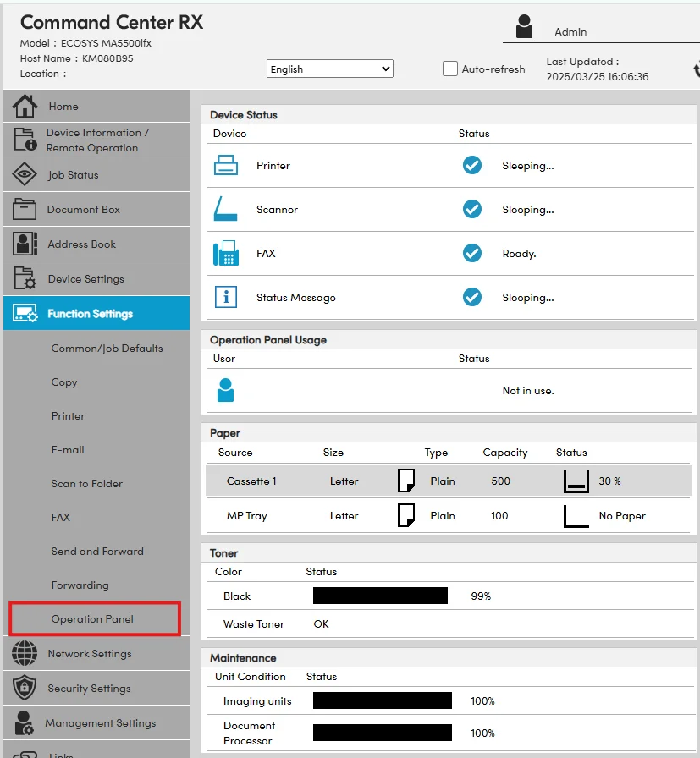Open the English language dropdown
This screenshot has height=758, width=700.
pos(329,69)
